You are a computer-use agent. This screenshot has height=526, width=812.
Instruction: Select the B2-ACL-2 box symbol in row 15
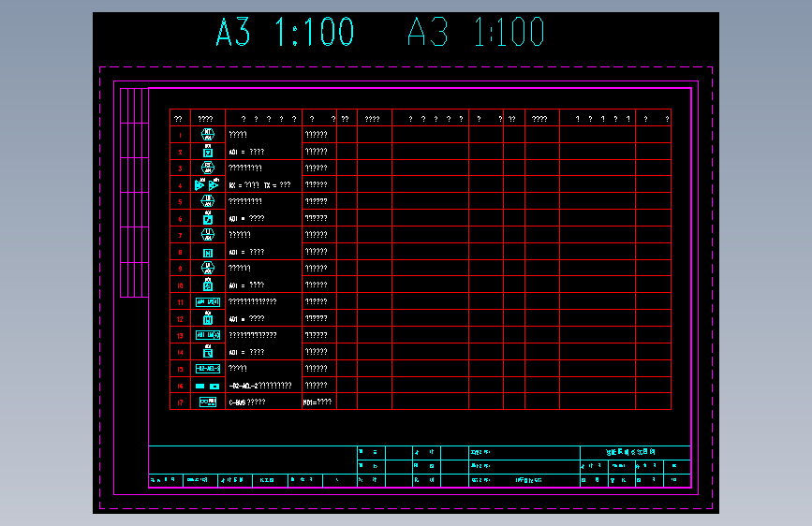(x=208, y=369)
